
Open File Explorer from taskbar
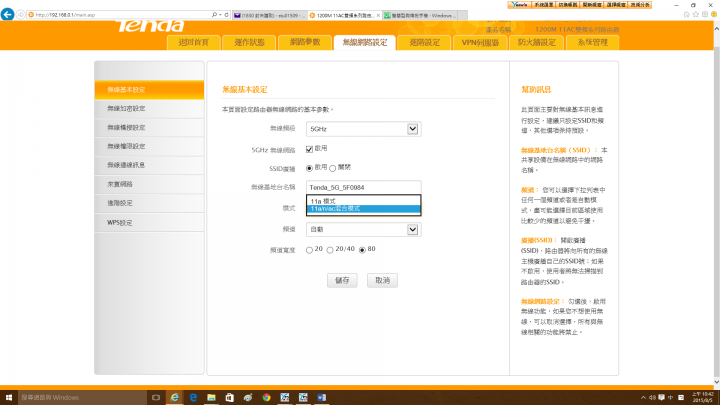211,397
